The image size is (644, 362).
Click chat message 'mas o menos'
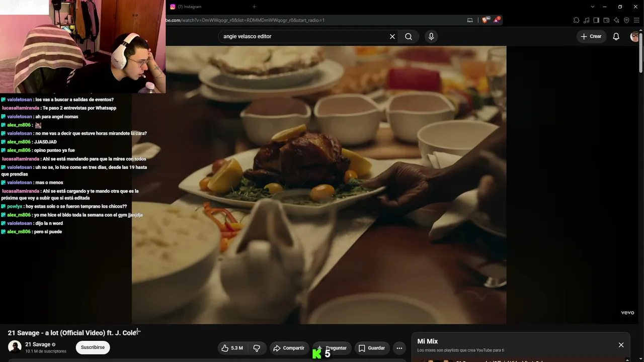[x=49, y=183]
